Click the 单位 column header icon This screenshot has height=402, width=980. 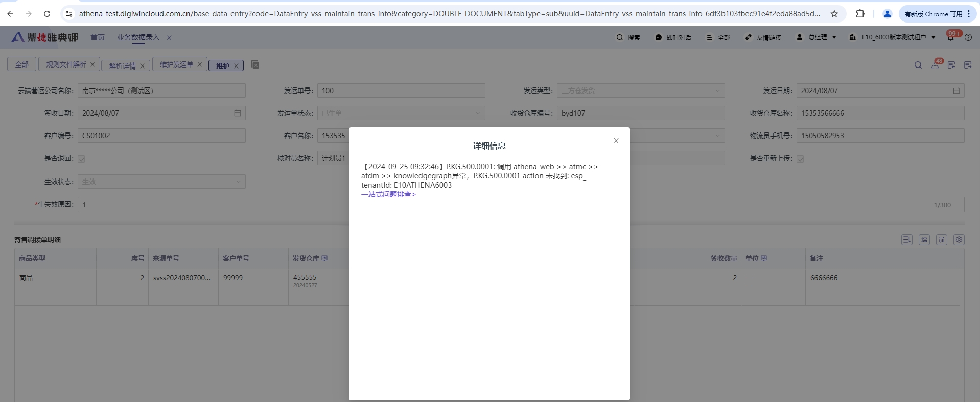pyautogui.click(x=764, y=258)
